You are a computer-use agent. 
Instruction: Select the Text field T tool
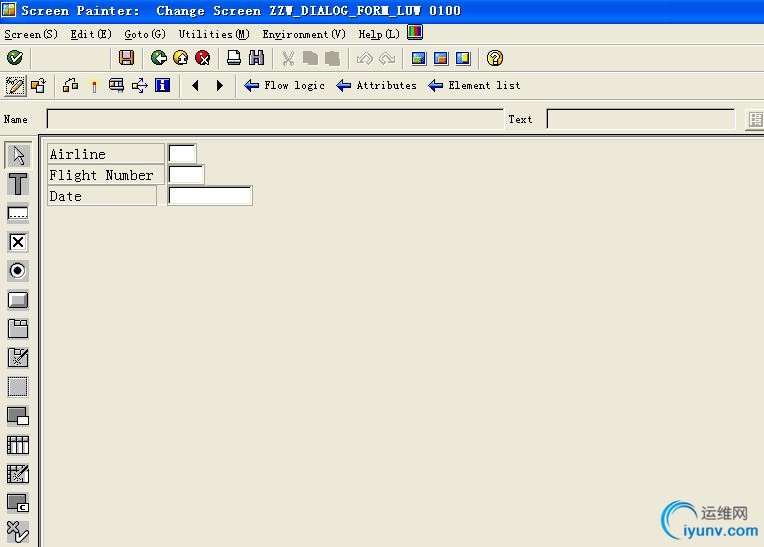(18, 184)
